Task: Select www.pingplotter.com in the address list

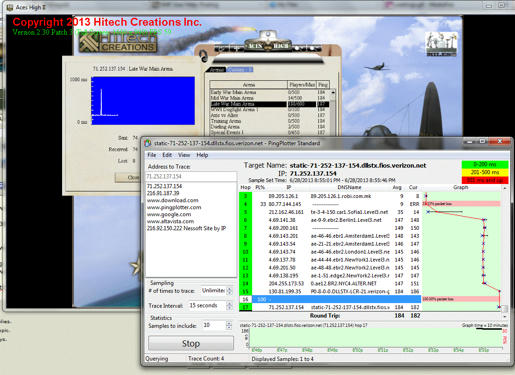Action: point(174,207)
